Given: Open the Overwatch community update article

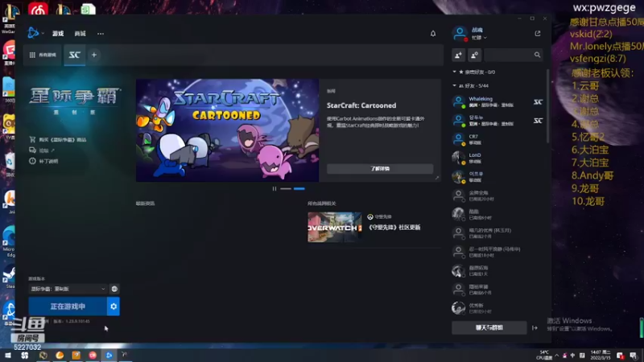Looking at the screenshot, I should pyautogui.click(x=394, y=228).
